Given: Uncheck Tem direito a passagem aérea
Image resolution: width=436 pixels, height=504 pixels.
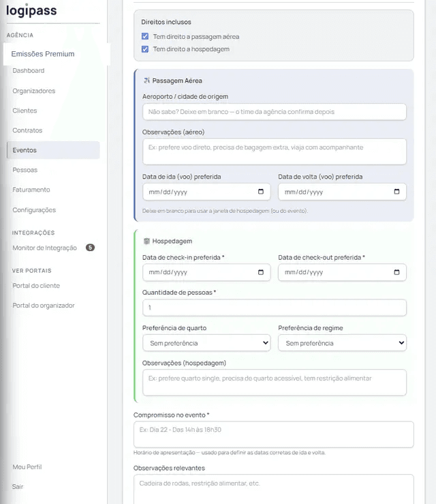Looking at the screenshot, I should point(145,36).
